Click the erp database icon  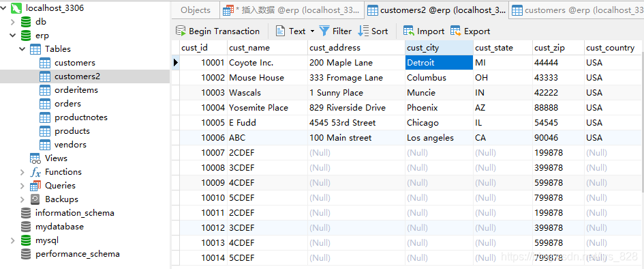click(26, 36)
